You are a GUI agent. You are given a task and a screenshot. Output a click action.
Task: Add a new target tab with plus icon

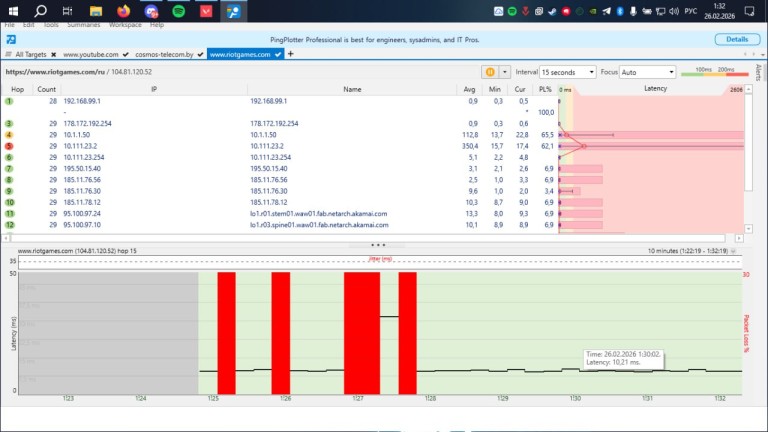click(x=290, y=54)
